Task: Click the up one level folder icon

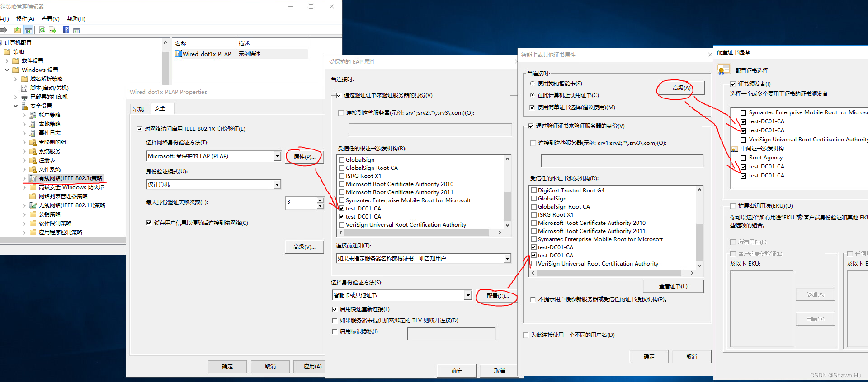Action: click(18, 30)
